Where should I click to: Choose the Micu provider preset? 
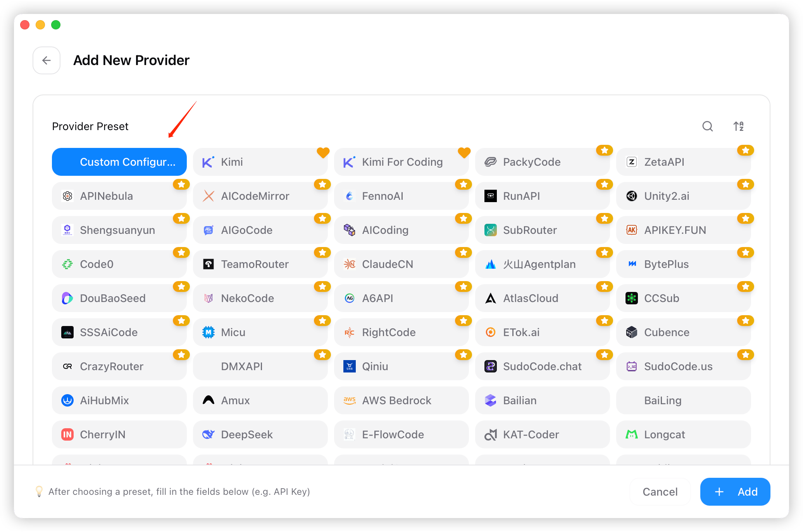(260, 332)
